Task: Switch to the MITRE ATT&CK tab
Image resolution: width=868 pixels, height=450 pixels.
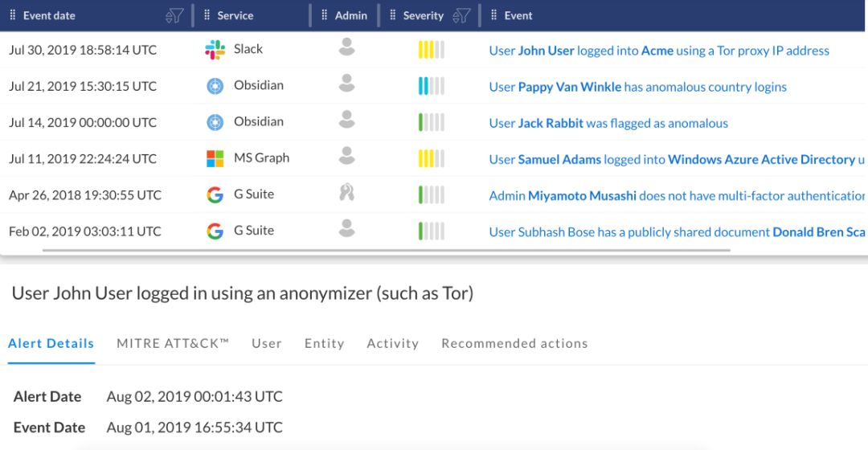Action: 173,343
